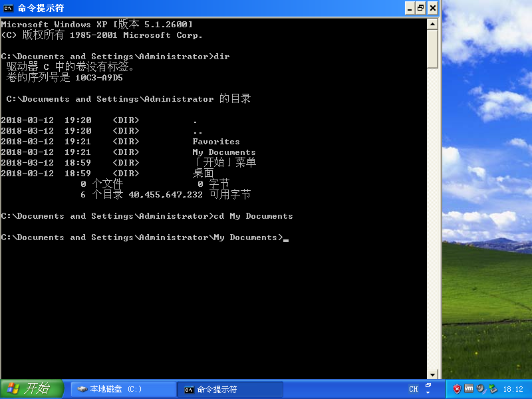Restore down the 命令提示符 window
Image resolution: width=532 pixels, height=399 pixels.
(421, 8)
